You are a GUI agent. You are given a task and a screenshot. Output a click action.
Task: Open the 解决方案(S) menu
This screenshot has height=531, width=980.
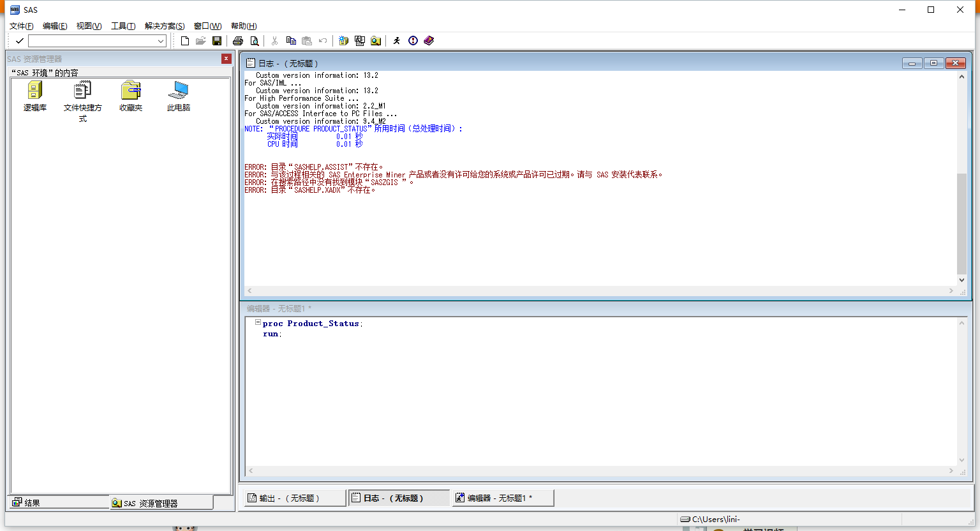coord(165,26)
